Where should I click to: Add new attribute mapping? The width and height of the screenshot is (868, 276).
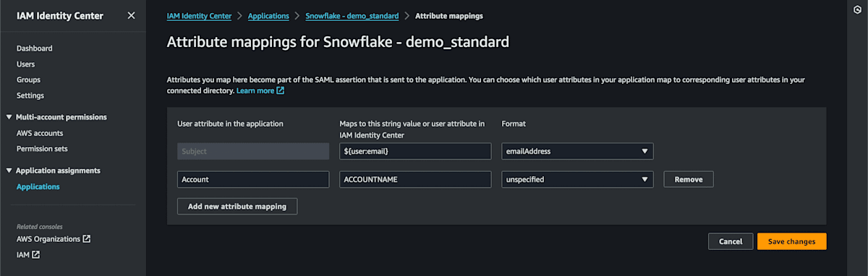click(x=237, y=206)
